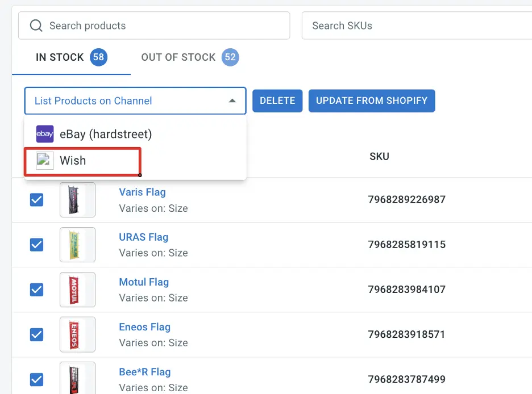Click SKU value 7968289226987
Image resolution: width=532 pixels, height=394 pixels.
406,199
